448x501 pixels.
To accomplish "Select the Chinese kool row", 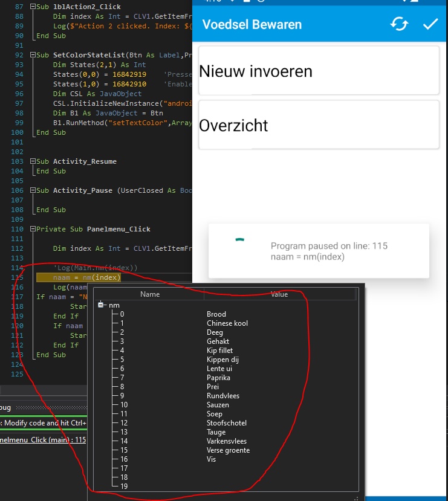I will [226, 323].
